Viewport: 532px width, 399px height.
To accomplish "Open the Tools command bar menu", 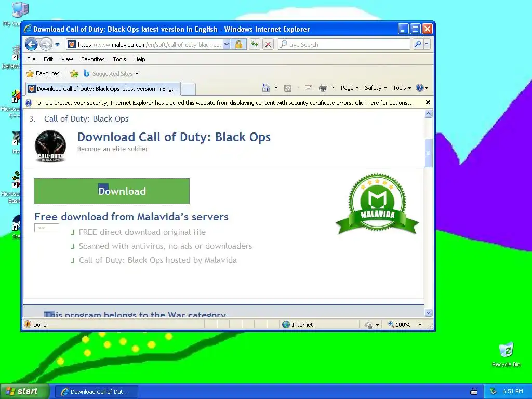I will (402, 88).
